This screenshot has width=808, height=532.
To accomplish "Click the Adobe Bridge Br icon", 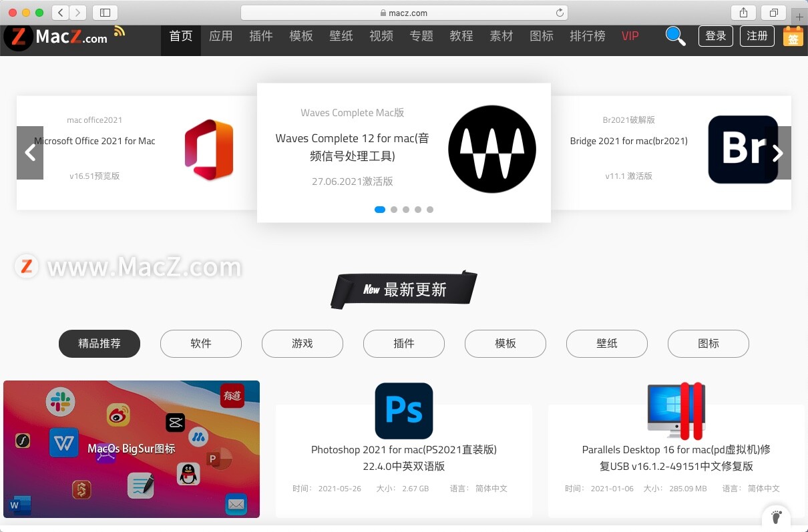I will [x=743, y=150].
